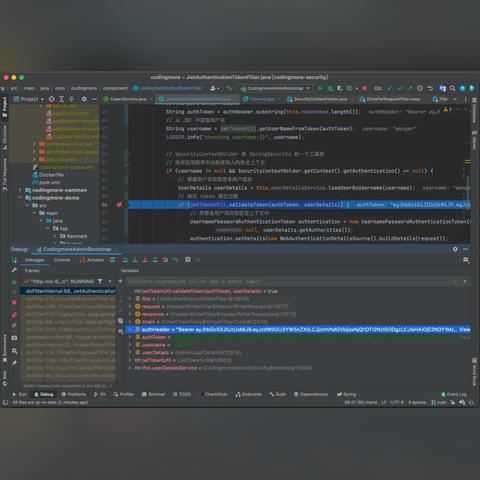This screenshot has width=480, height=480.
Task: Hide the Project panel with minus icon
Action: pos(94,99)
